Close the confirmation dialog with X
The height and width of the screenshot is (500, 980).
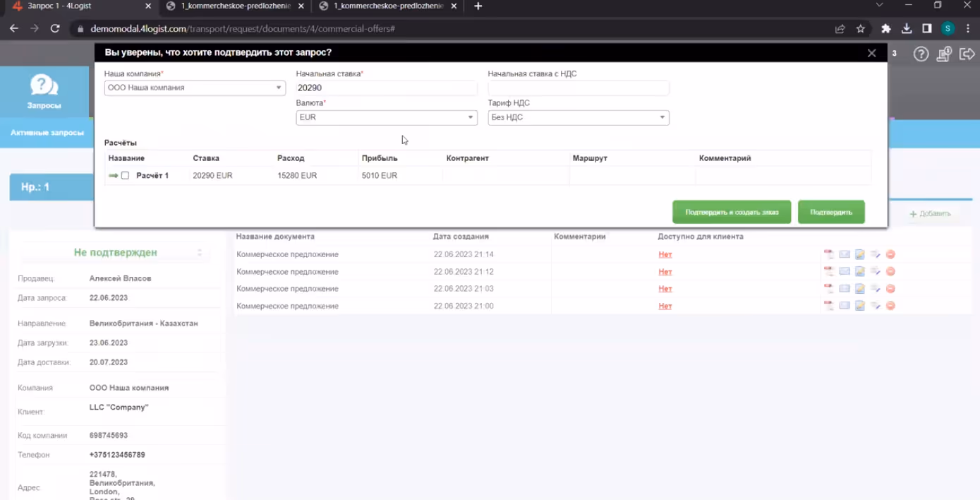tap(872, 53)
